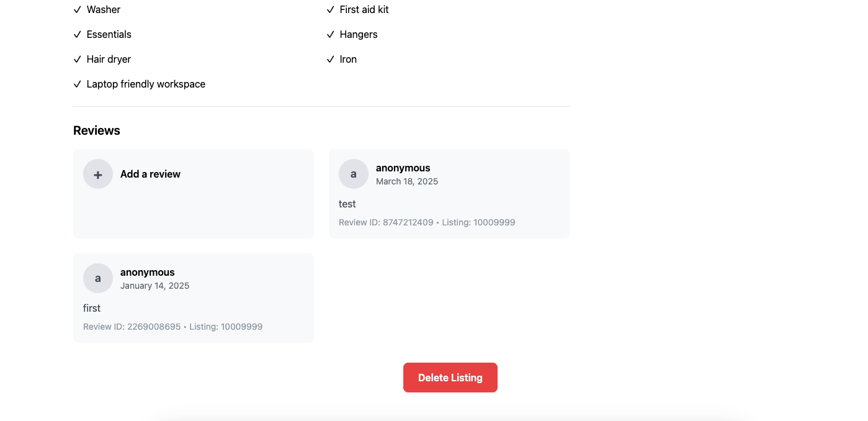This screenshot has height=421, width=868.
Task: Click the avatar on the March 18 review
Action: 354,174
